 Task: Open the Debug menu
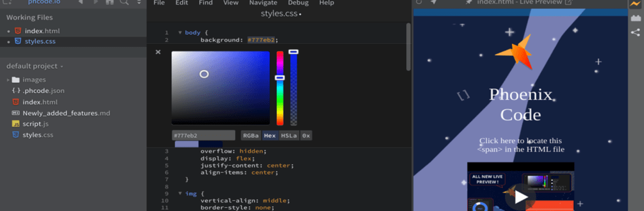(298, 3)
